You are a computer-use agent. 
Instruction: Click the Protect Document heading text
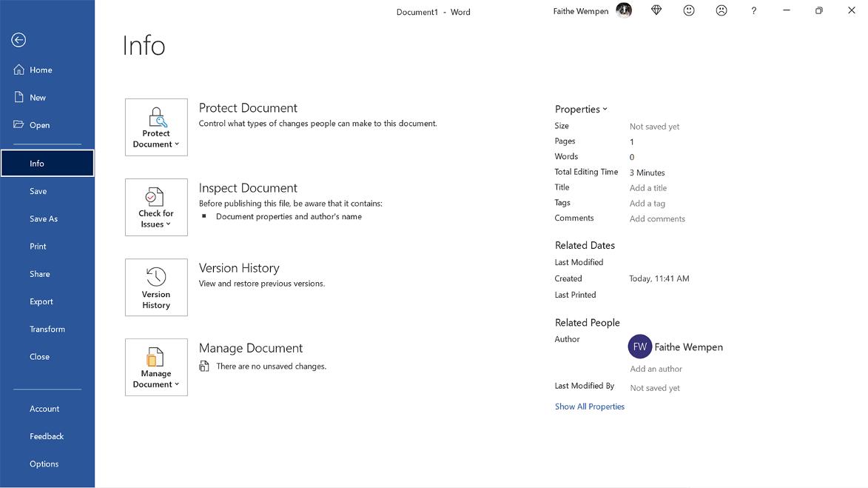tap(248, 108)
